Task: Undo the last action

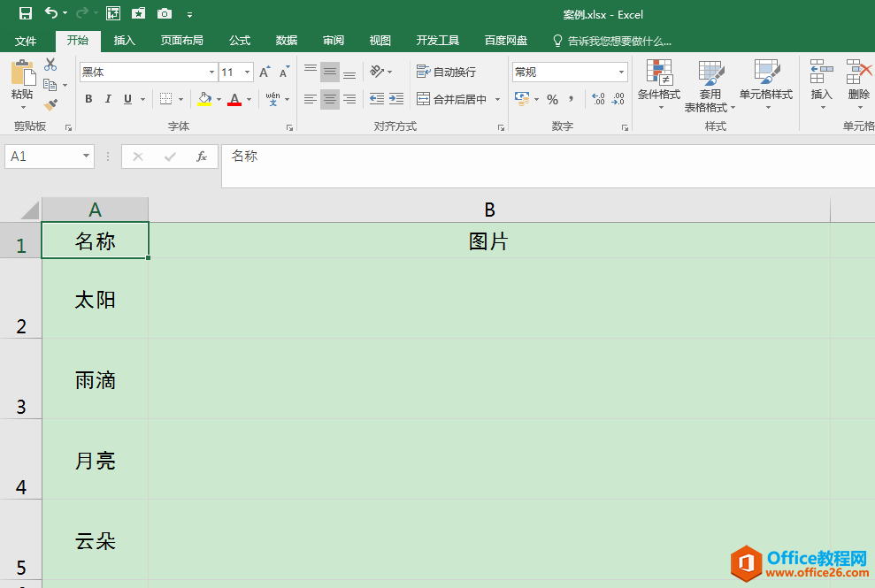Action: pyautogui.click(x=50, y=13)
